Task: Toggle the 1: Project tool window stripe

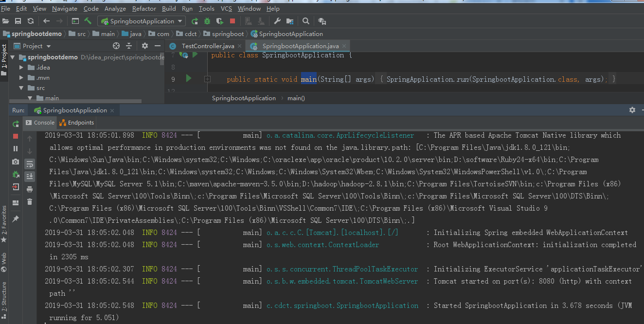Action: (4, 60)
